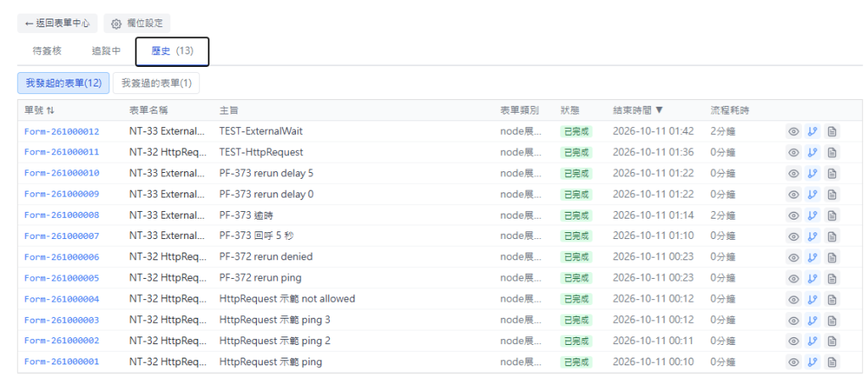Click the eye icon for Form-261000004
The image size is (868, 378).
pyautogui.click(x=793, y=299)
